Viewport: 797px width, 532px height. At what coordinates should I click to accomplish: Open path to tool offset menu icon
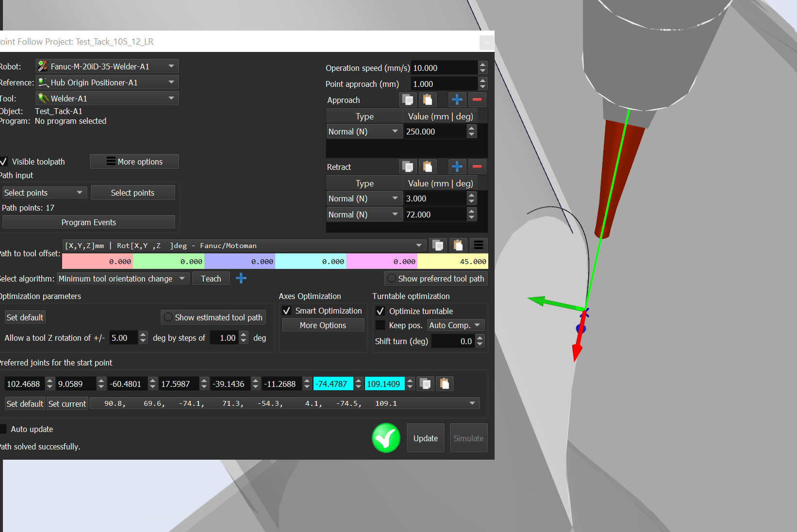[x=479, y=246]
